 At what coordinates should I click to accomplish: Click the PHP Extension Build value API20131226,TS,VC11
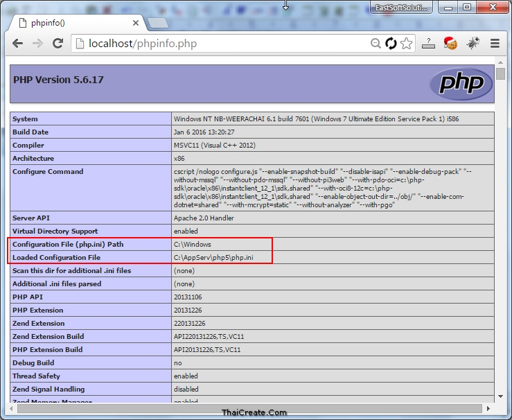tap(207, 350)
